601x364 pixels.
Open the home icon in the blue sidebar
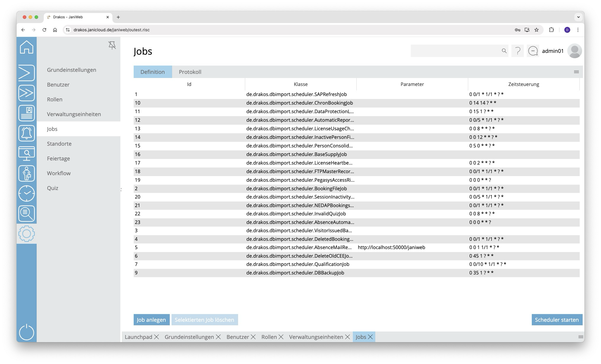pos(27,47)
